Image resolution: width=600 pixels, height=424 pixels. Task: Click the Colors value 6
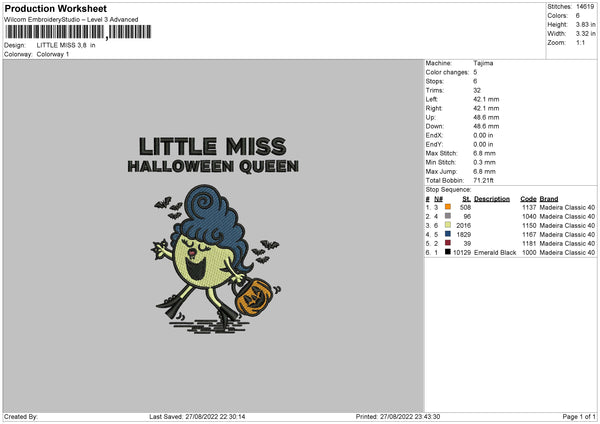578,16
